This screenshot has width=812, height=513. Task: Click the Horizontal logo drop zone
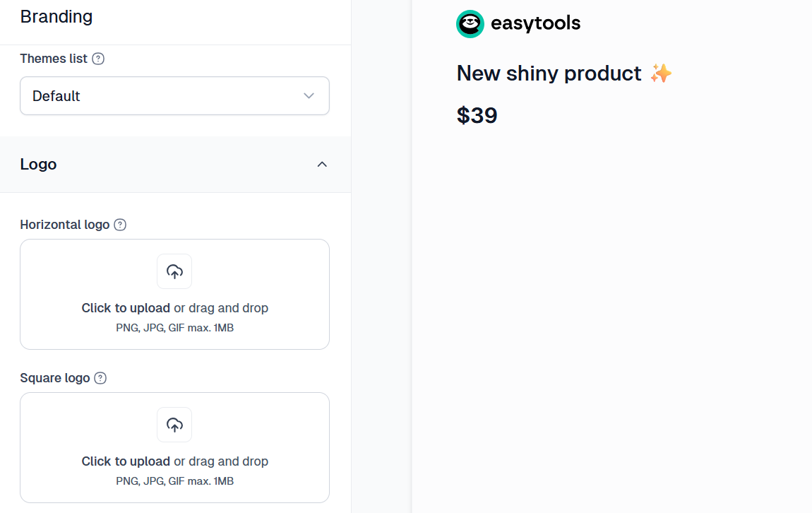click(x=174, y=295)
